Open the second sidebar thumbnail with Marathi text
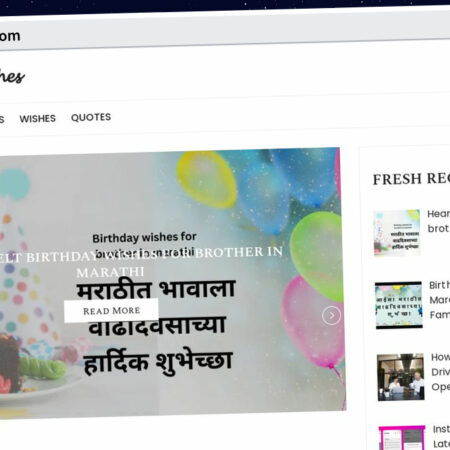This screenshot has width=450, height=450. (399, 305)
